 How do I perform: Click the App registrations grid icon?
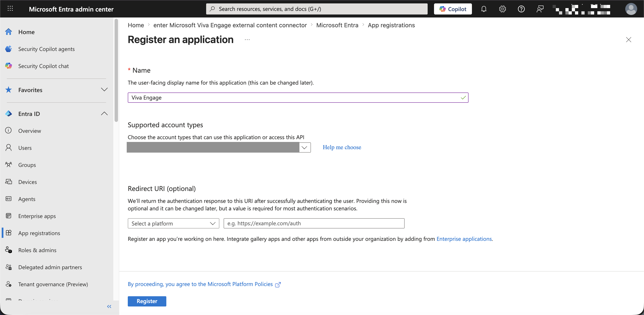point(9,233)
